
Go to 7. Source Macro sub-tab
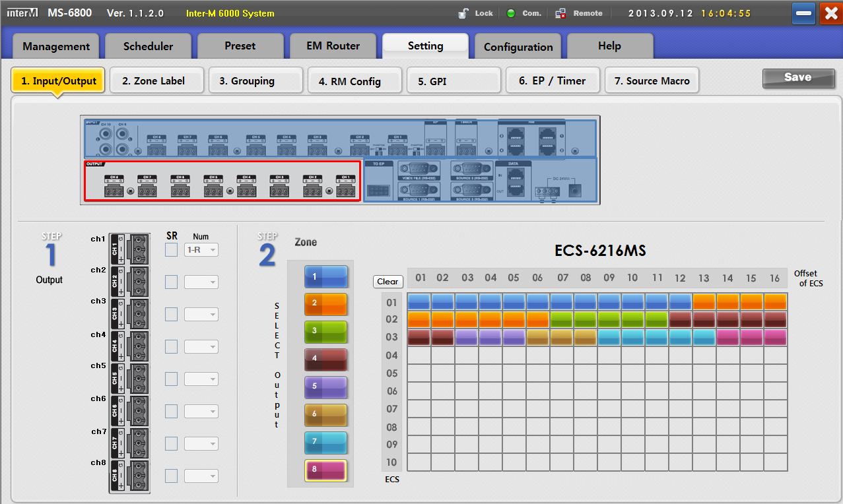[652, 80]
